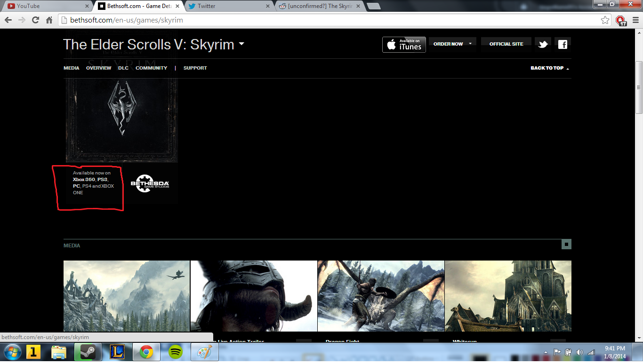Viewport: 643px width, 364px height.
Task: Click the Bethesda Game Studios logo
Action: [x=150, y=183]
